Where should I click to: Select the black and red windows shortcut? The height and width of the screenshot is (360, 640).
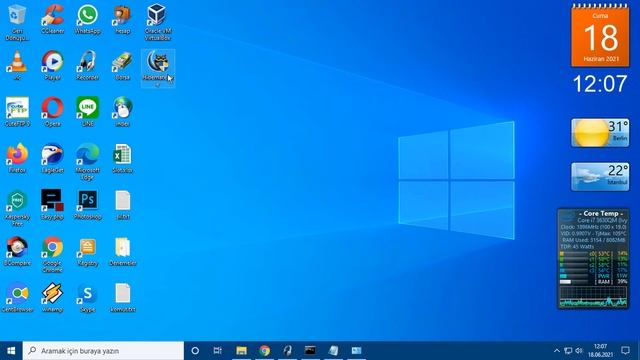(x=53, y=205)
